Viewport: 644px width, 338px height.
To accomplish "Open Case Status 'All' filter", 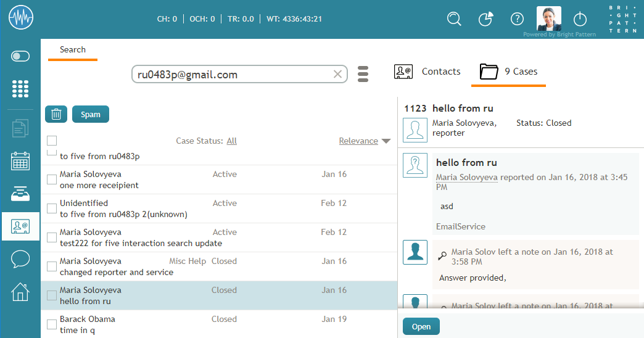I will tap(231, 141).
